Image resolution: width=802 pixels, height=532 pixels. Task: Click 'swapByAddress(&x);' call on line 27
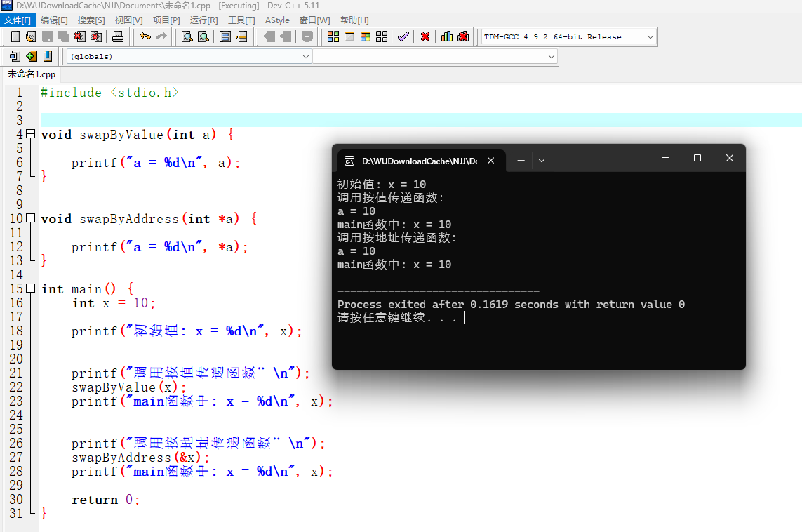140,458
